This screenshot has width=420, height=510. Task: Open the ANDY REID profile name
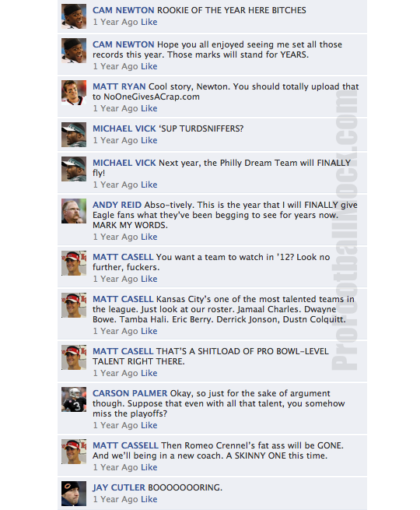tap(117, 205)
